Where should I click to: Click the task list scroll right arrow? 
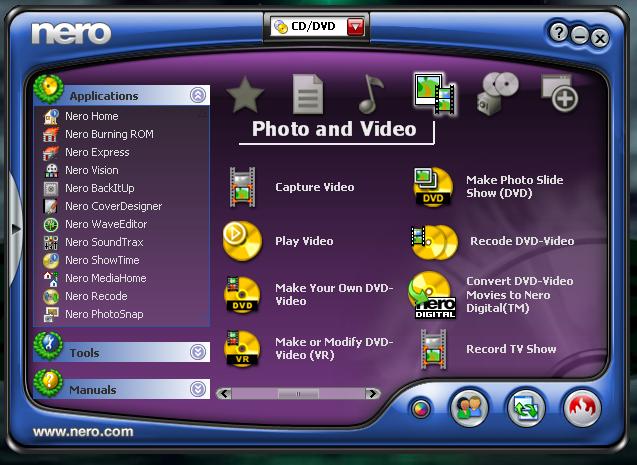pyautogui.click(x=373, y=393)
